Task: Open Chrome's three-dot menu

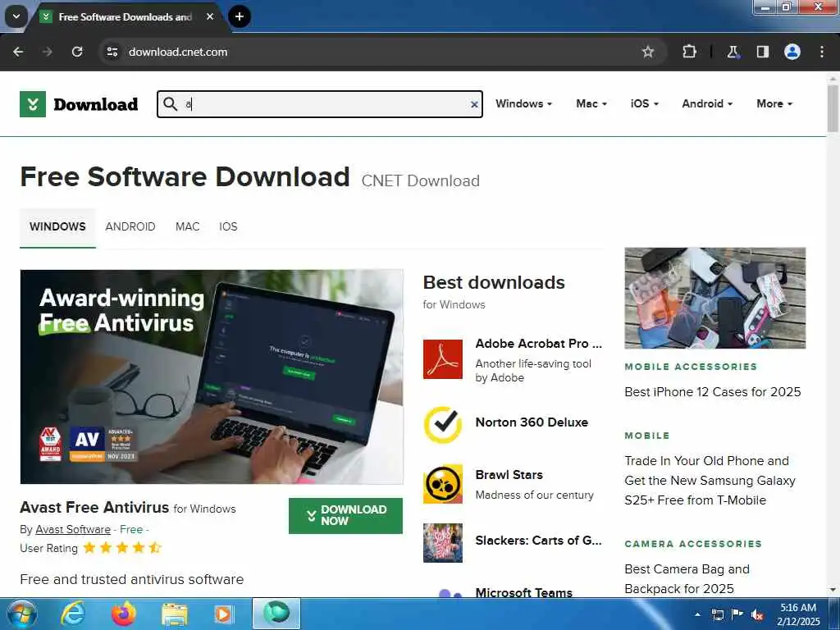Action: click(822, 52)
